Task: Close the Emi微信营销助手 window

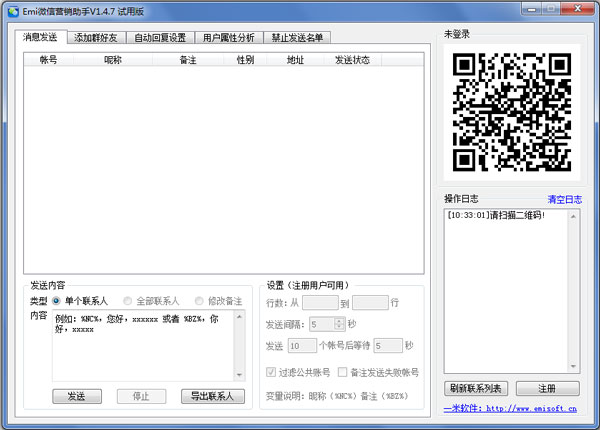Action: tap(578, 9)
